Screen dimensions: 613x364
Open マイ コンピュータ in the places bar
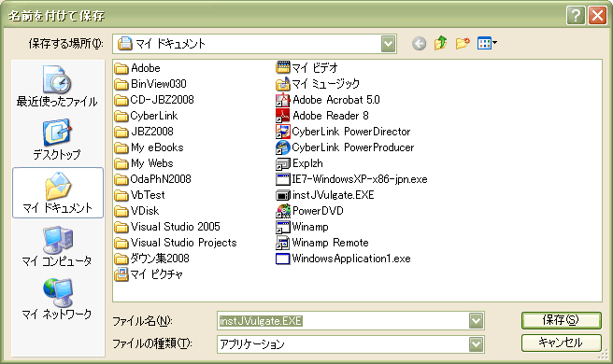(57, 246)
